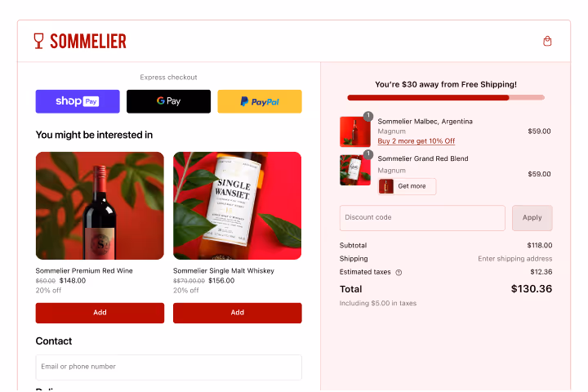Click the free shipping progress bar
This screenshot has height=392, width=588.
[446, 97]
